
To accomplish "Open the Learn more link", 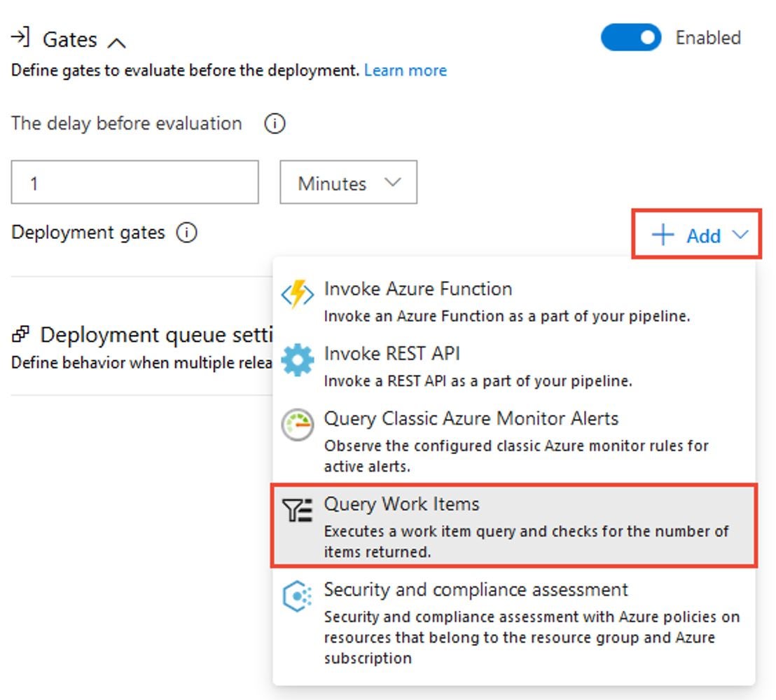I will (x=405, y=71).
